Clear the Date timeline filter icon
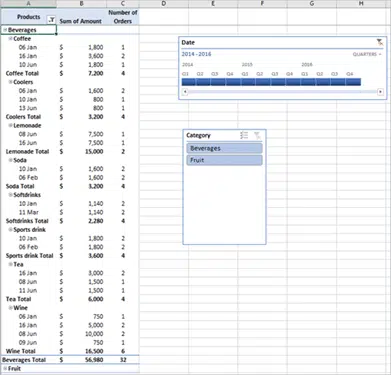Viewport: 391px width, 375px height. pos(380,42)
